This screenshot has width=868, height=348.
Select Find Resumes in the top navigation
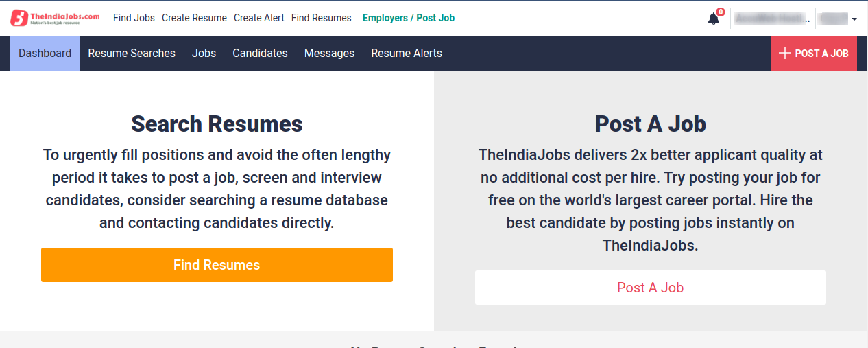[x=321, y=18]
